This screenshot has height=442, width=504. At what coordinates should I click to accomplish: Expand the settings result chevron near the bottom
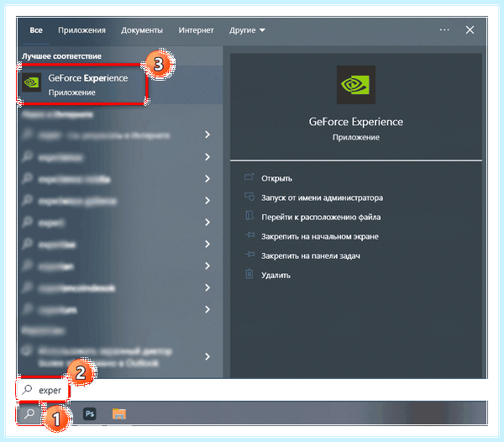pos(207,356)
